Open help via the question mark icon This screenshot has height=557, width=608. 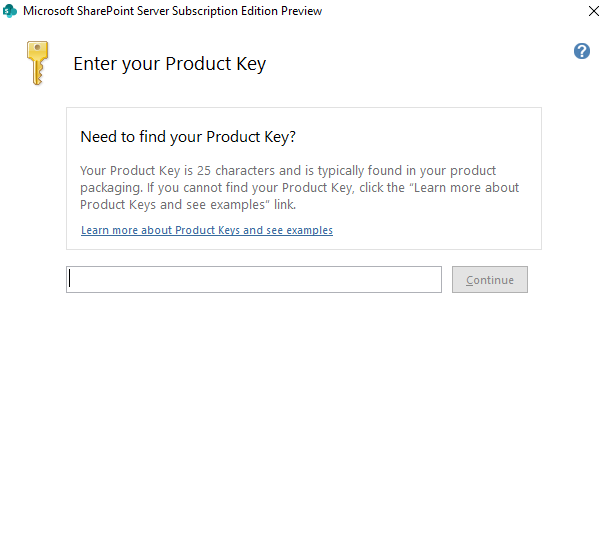click(x=582, y=51)
